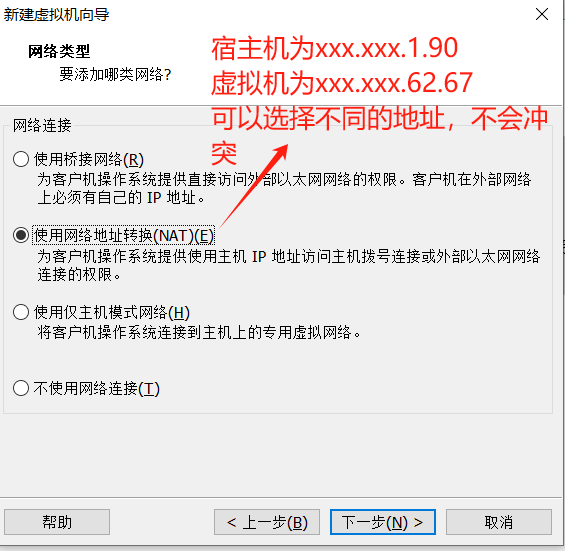Go back with the 上一步(B) button
The width and height of the screenshot is (565, 551).
pyautogui.click(x=267, y=522)
